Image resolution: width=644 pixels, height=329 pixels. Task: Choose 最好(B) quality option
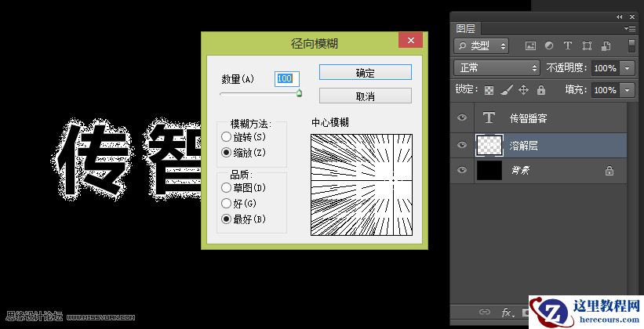(243, 219)
